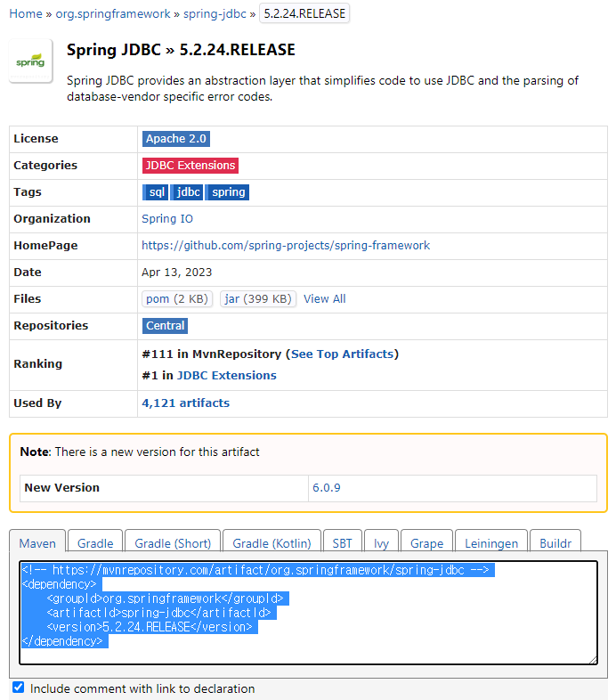616x700 pixels.
Task: Open the spring-framework GitHub homepage link
Action: (286, 246)
